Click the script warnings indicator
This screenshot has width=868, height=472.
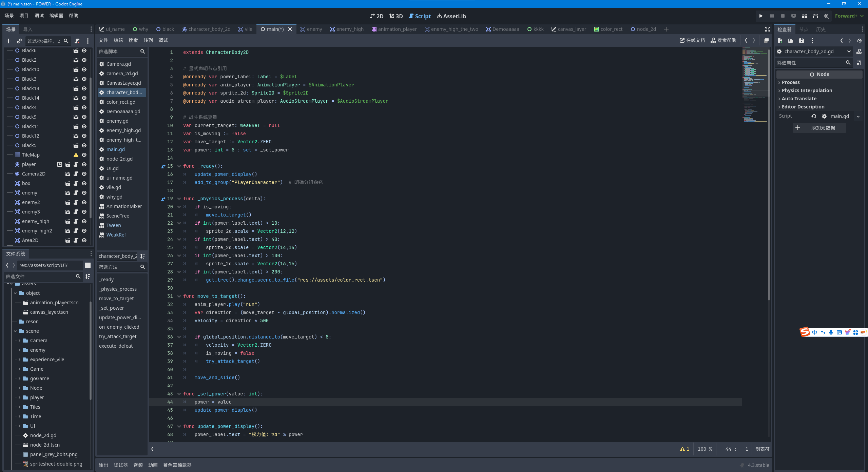(684, 449)
